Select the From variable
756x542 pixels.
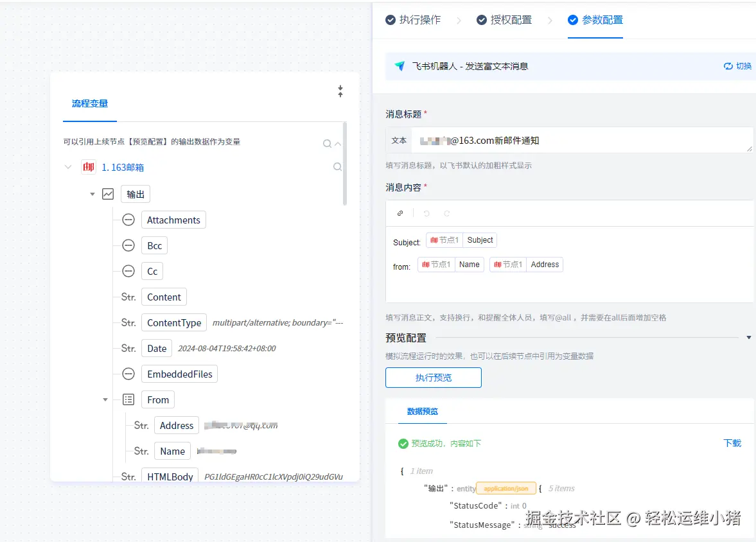(x=158, y=399)
